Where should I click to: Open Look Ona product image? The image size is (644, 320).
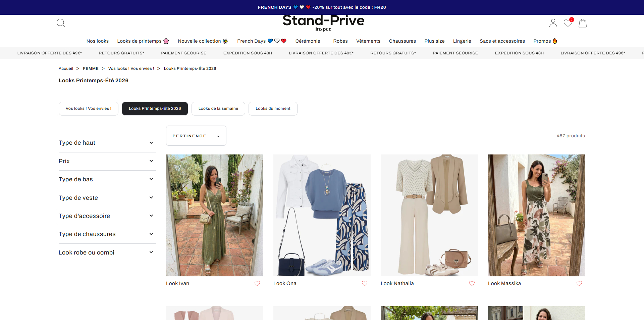click(322, 215)
